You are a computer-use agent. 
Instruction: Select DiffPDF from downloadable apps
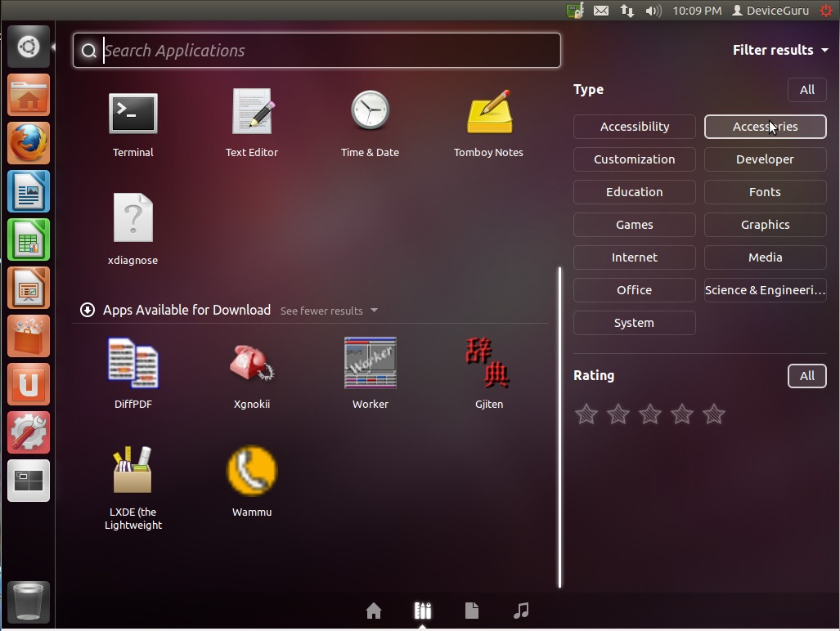pos(133,374)
